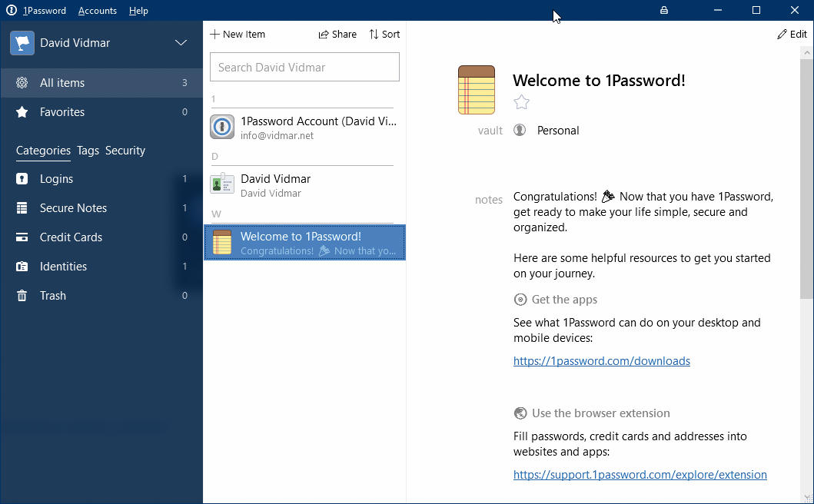Viewport: 814px width, 504px height.
Task: Open the 1password.com/downloads link
Action: tap(602, 361)
